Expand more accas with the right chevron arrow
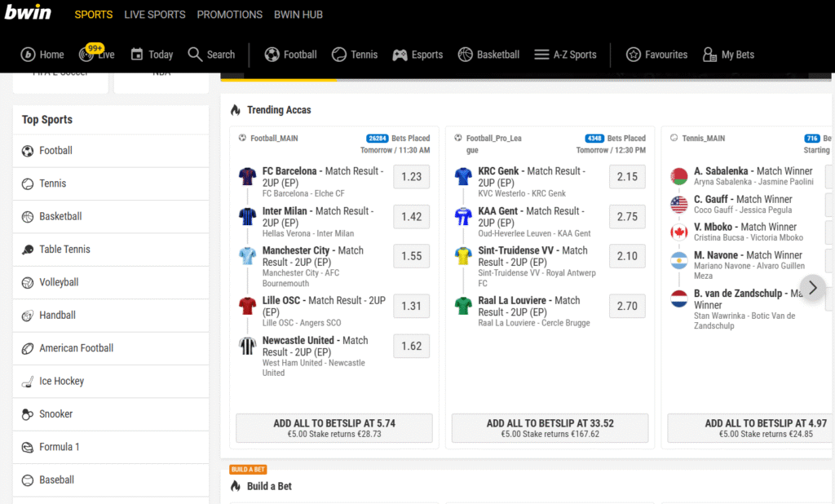The width and height of the screenshot is (835, 504). tap(812, 287)
